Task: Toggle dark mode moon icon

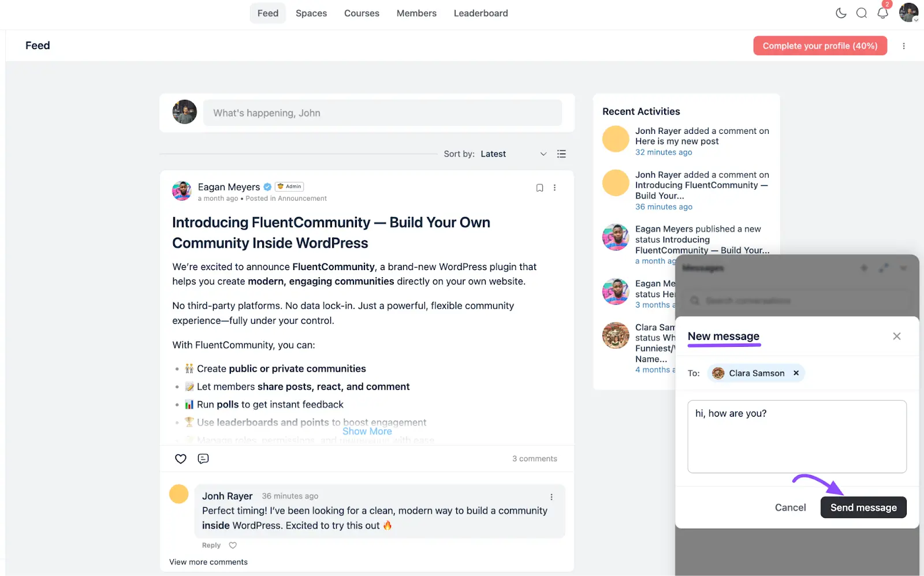Action: pos(841,13)
